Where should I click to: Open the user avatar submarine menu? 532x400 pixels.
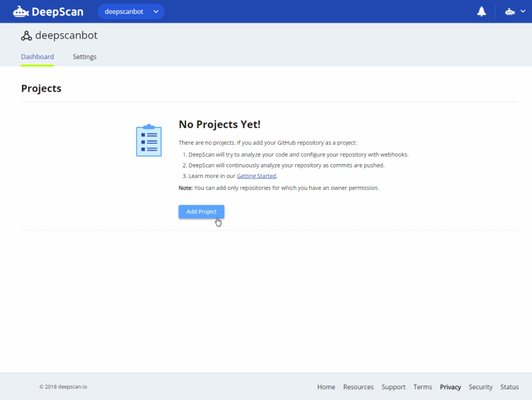pyautogui.click(x=510, y=11)
